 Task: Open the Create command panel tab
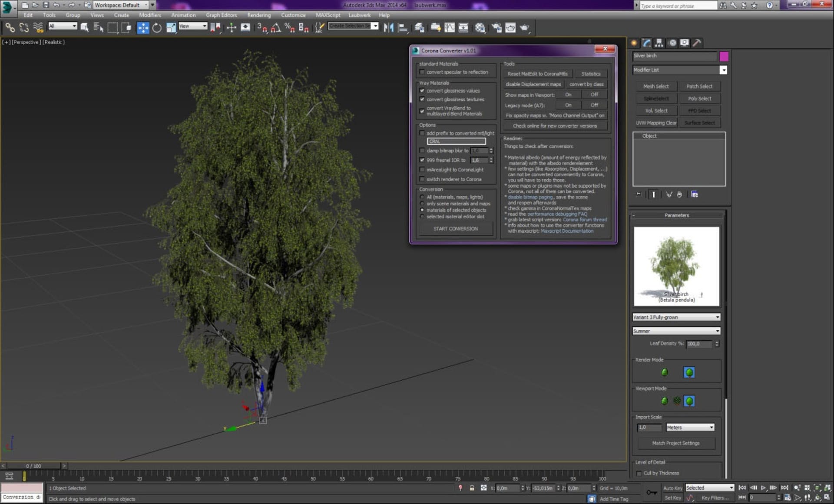tap(634, 43)
